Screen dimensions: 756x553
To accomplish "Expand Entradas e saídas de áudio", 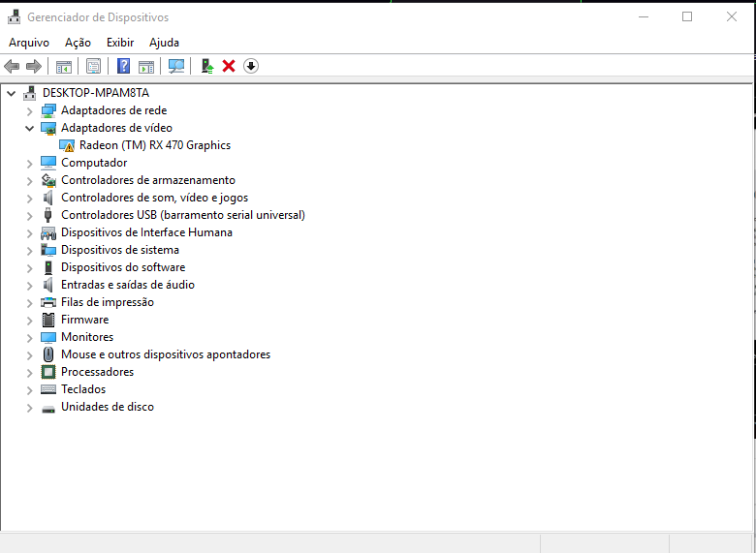I will coord(29,286).
